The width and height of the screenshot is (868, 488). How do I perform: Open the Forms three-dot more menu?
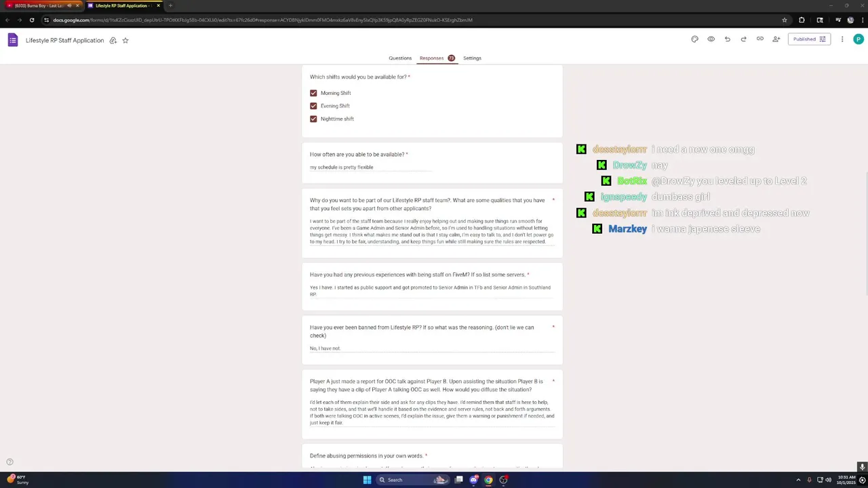(x=842, y=39)
